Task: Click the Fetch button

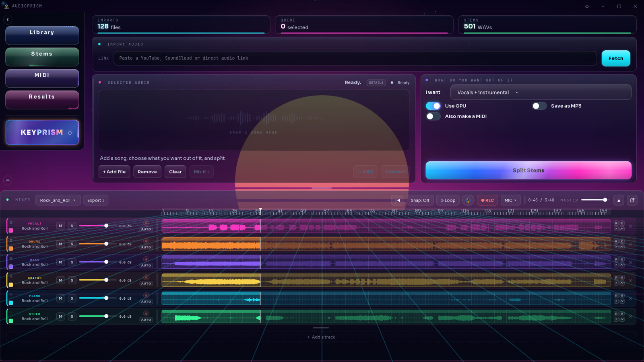Action: (x=616, y=58)
